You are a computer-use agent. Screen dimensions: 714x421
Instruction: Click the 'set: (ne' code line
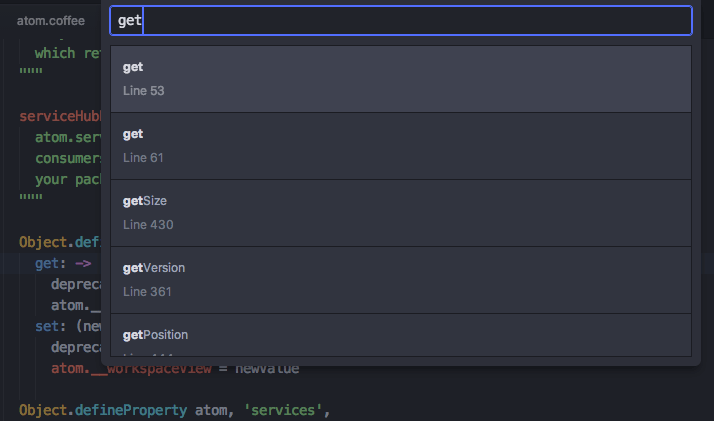tap(68, 326)
